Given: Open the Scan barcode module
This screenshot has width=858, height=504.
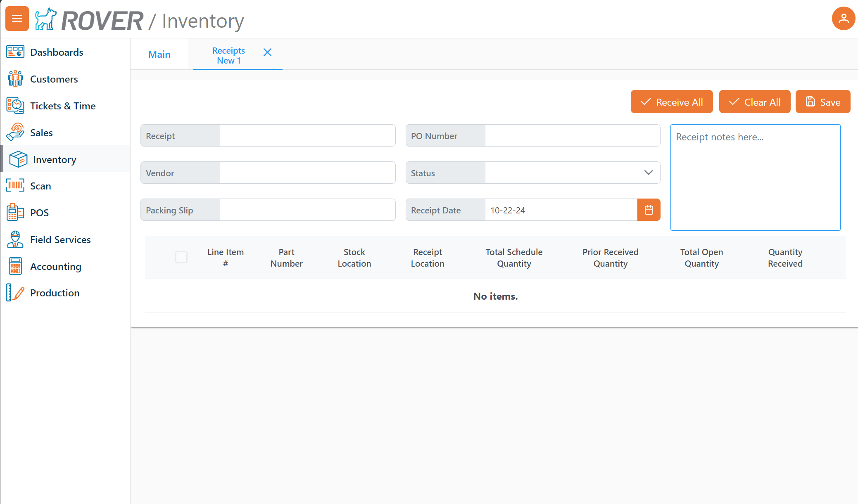Looking at the screenshot, I should coord(40,186).
